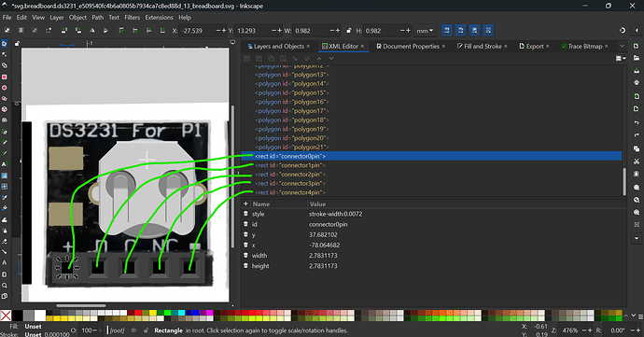This screenshot has width=644, height=337.
Task: Select the Rectangle tool in toolbox
Action: click(x=5, y=77)
